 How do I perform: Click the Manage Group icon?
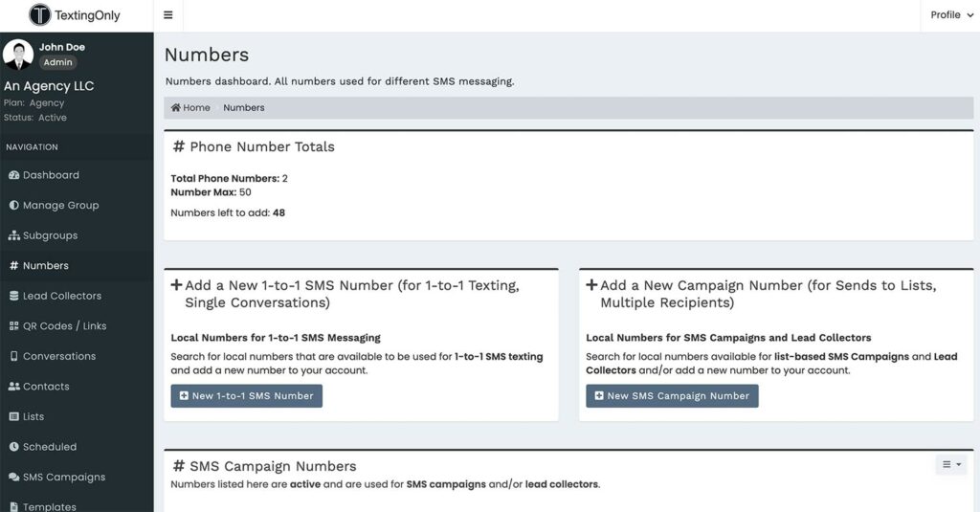click(x=13, y=206)
